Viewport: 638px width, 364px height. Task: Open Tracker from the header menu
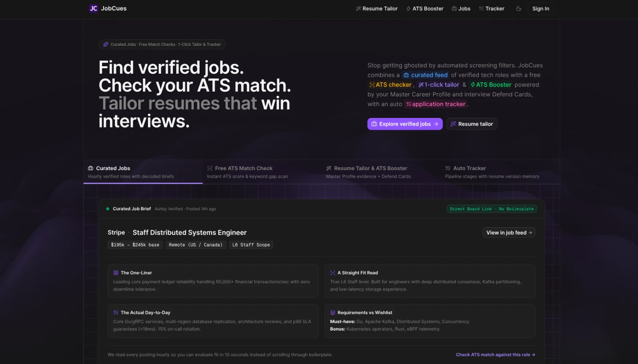point(491,8)
